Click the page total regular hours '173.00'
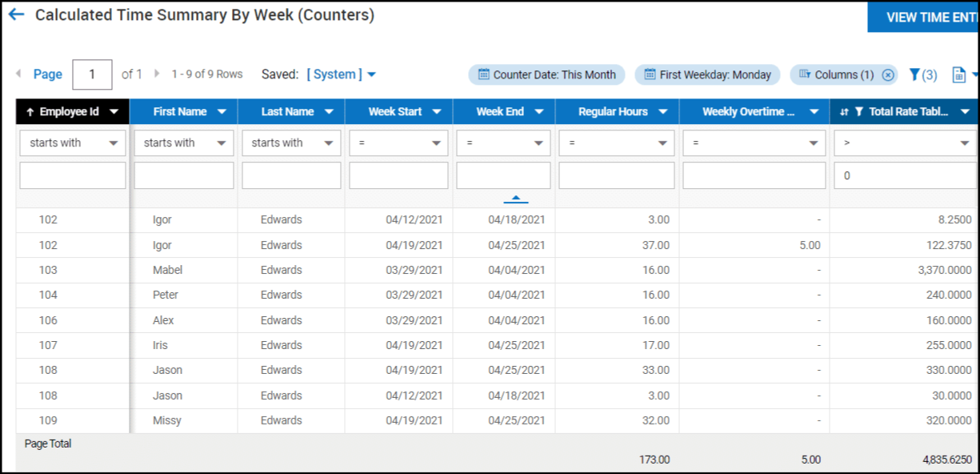 point(654,460)
